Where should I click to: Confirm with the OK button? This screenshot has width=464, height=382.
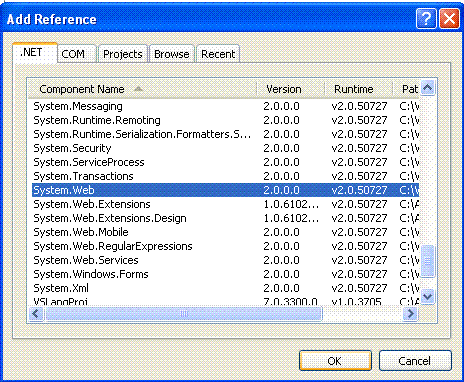pos(335,361)
